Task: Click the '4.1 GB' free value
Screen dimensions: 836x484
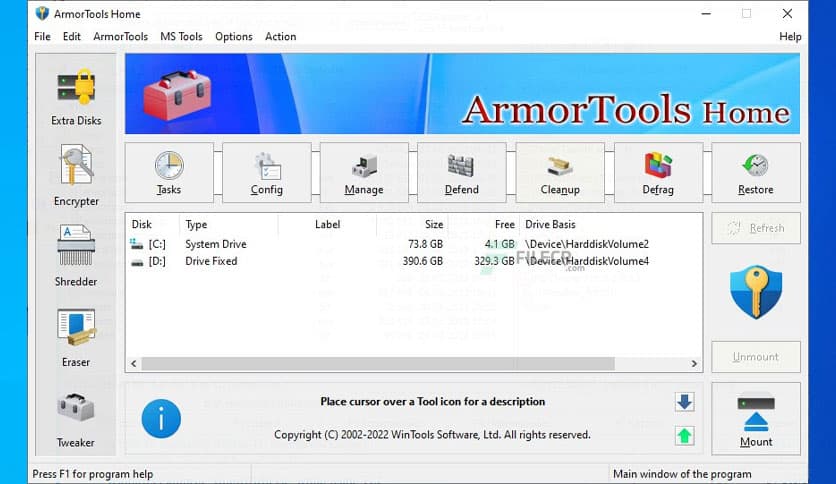Action: click(500, 244)
